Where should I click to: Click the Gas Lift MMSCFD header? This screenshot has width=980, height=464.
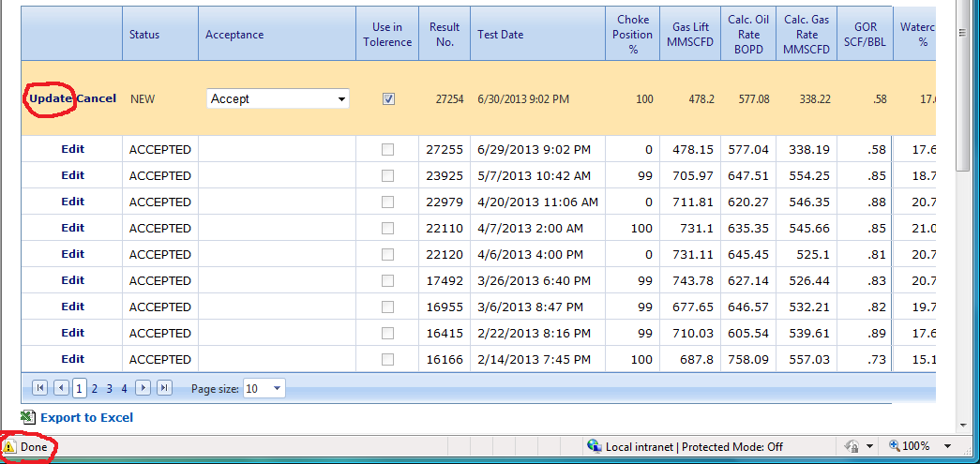click(692, 35)
